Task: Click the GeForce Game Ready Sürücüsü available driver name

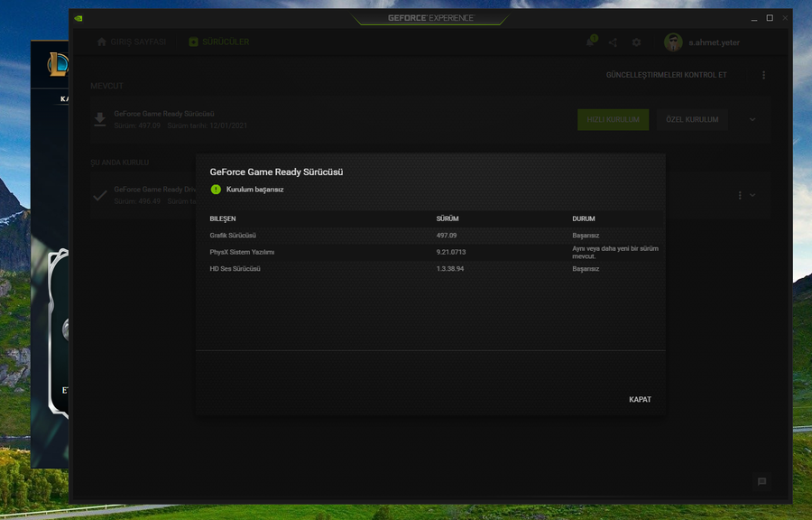Action: tap(163, 114)
